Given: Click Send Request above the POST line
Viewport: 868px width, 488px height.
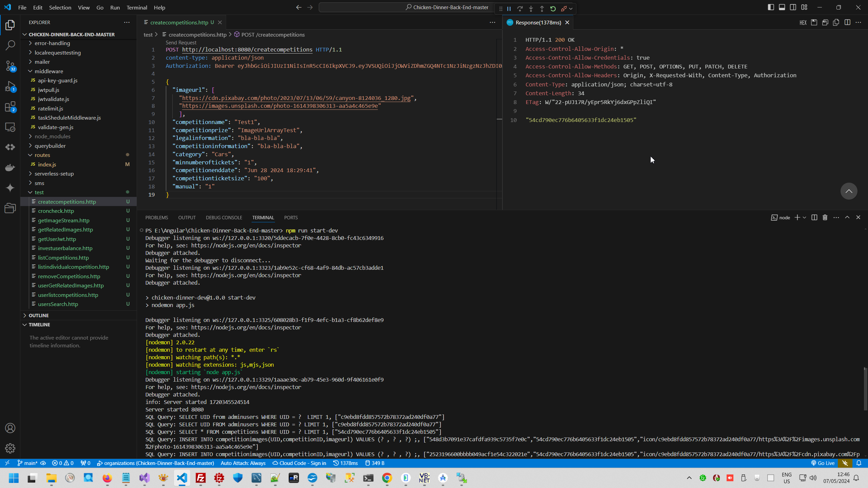Looking at the screenshot, I should pyautogui.click(x=181, y=43).
